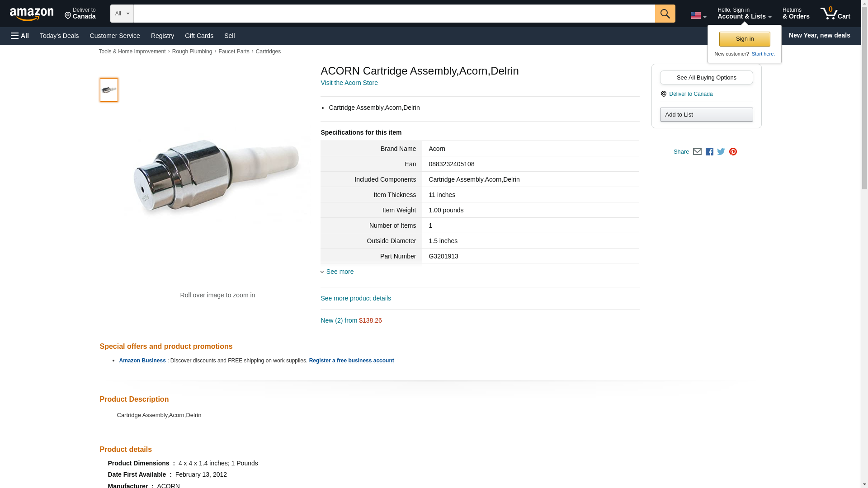Visit the Acorn Store link
This screenshot has height=488, width=868.
coord(349,83)
